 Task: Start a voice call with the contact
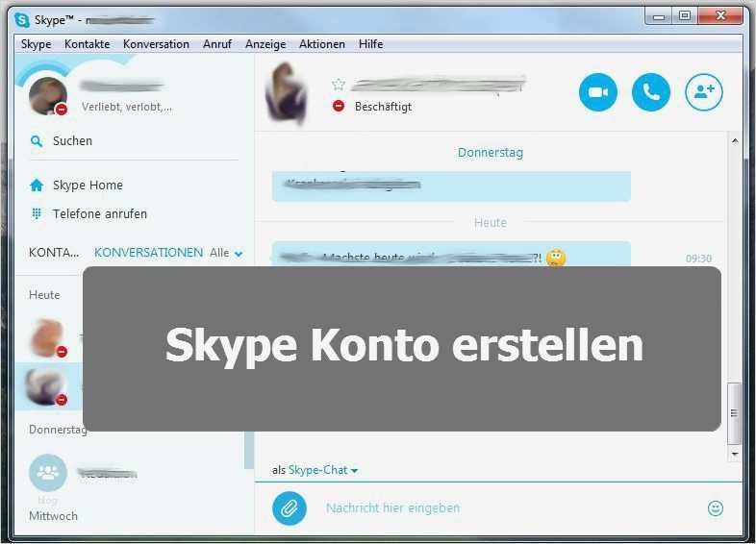pyautogui.click(x=651, y=92)
